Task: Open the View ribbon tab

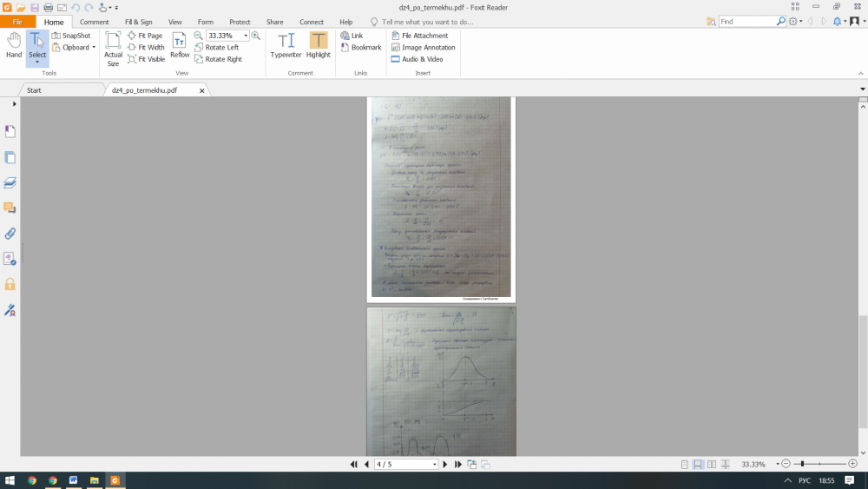Action: [x=175, y=22]
